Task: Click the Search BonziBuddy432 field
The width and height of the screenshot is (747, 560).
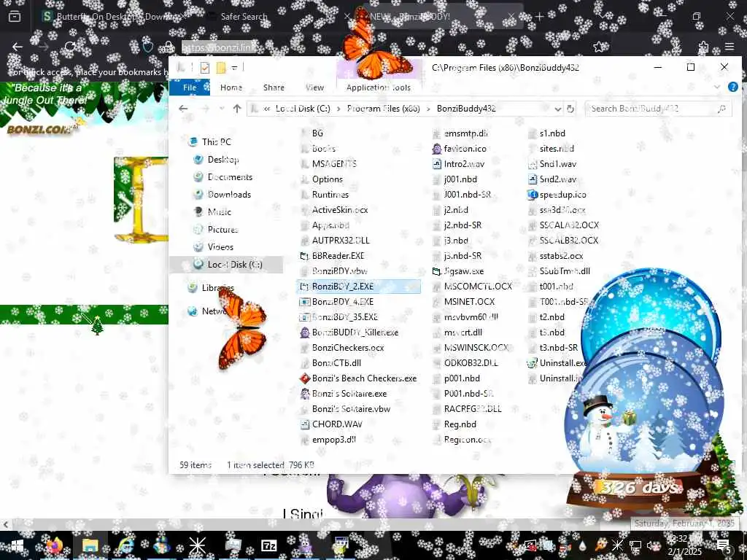Action: [659, 109]
